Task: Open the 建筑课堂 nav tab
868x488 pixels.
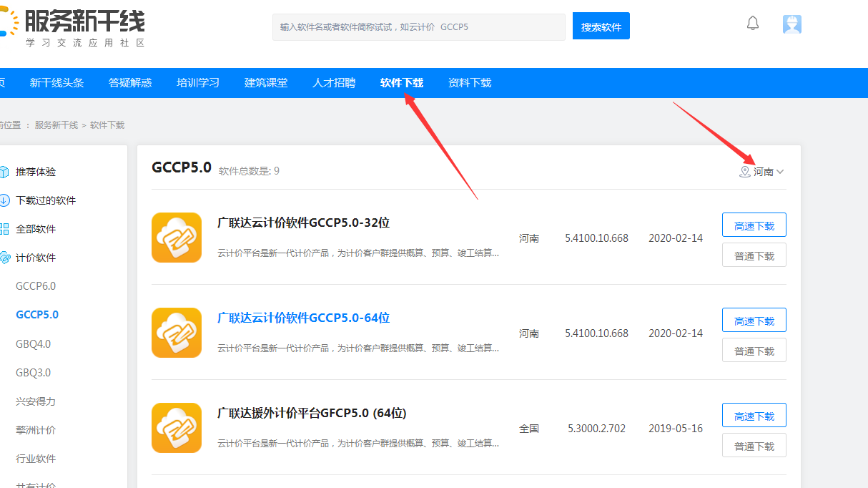Action: coord(266,83)
